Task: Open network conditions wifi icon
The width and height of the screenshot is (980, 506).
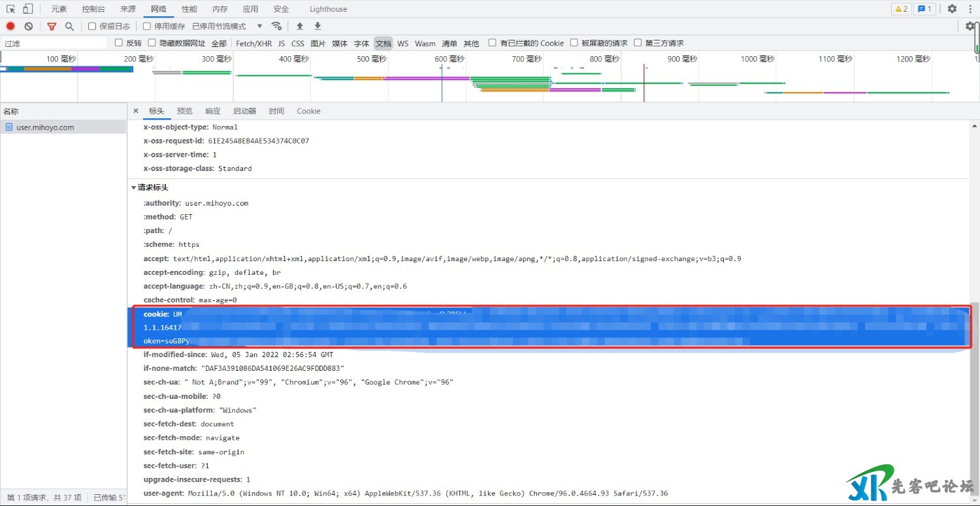Action: [276, 26]
